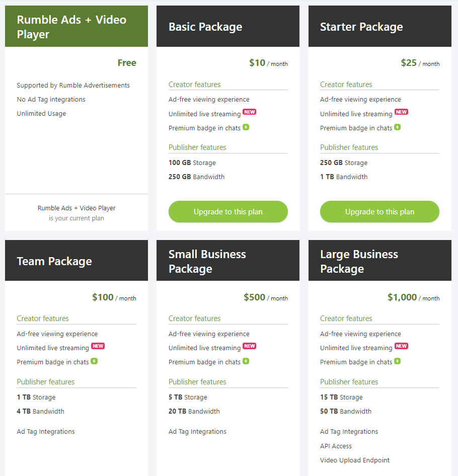Screen dimensions: 458x476
Task: Click the $25 / month price
Action: (x=420, y=63)
